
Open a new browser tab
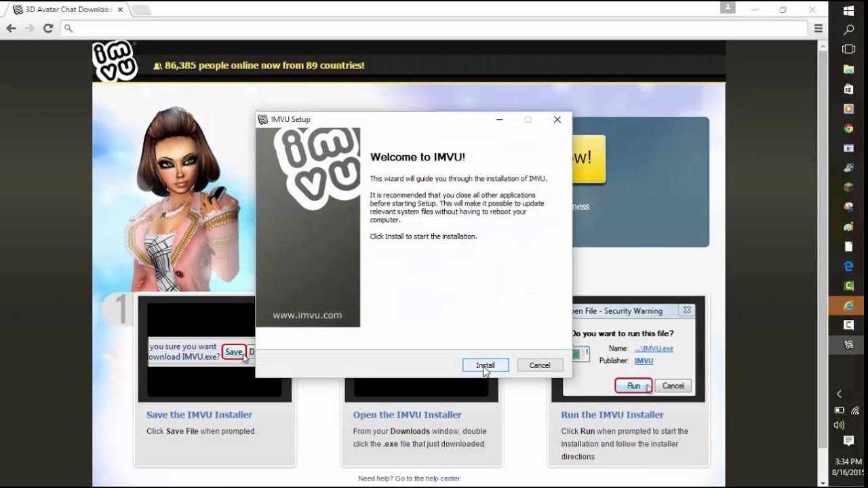pyautogui.click(x=141, y=9)
